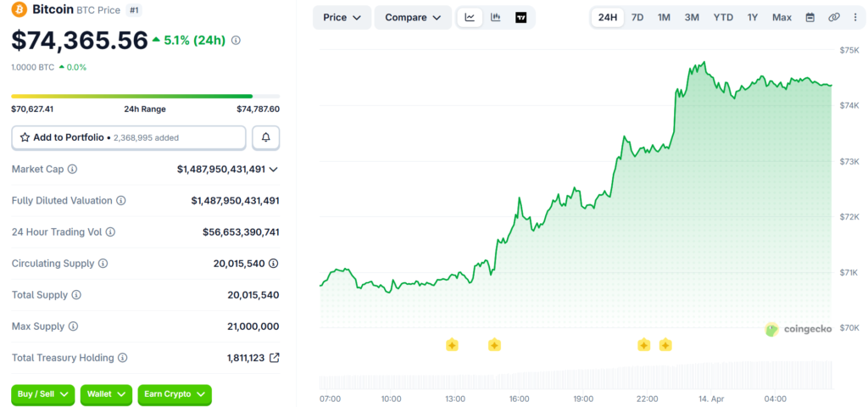Screen dimensions: 868x407
Task: Show info for 24 Hour Trading Vol
Action: pyautogui.click(x=110, y=232)
